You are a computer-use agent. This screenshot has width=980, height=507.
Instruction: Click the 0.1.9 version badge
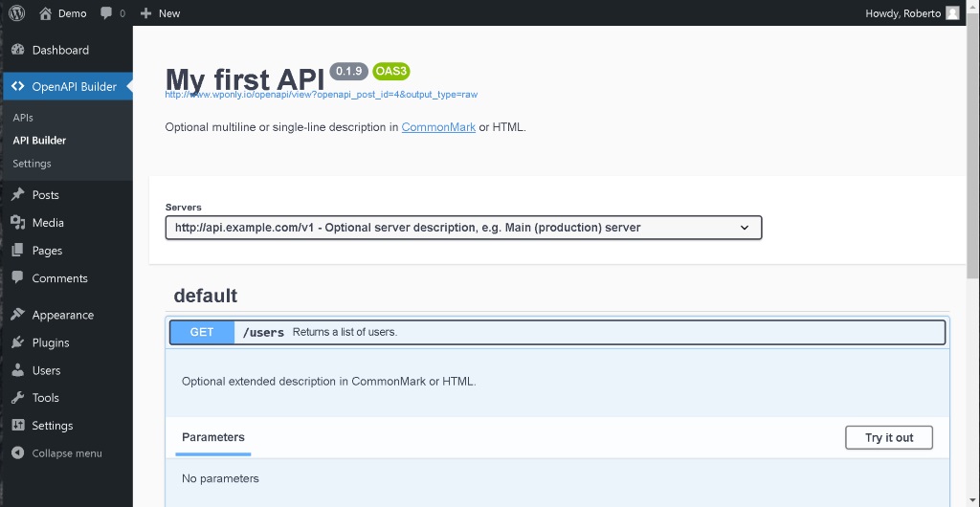pyautogui.click(x=348, y=71)
